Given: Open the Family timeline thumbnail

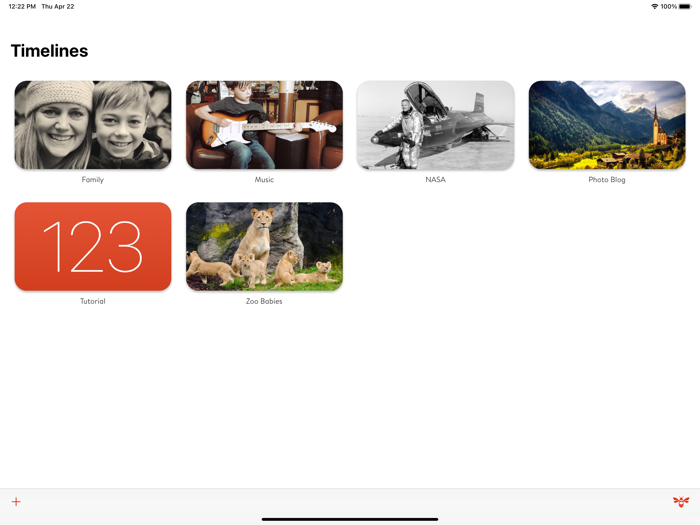Looking at the screenshot, I should pyautogui.click(x=93, y=125).
